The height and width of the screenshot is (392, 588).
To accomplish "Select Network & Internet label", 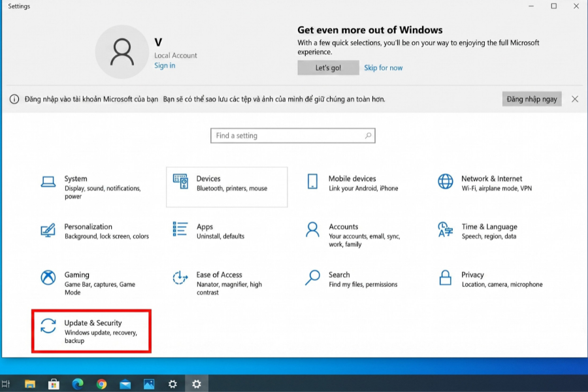I will pyautogui.click(x=491, y=178).
